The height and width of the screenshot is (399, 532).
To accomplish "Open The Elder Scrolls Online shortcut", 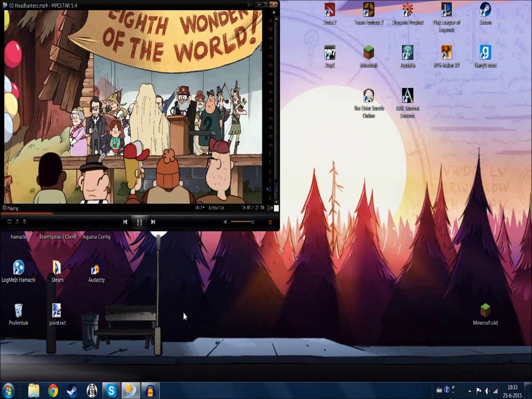I will 369,103.
